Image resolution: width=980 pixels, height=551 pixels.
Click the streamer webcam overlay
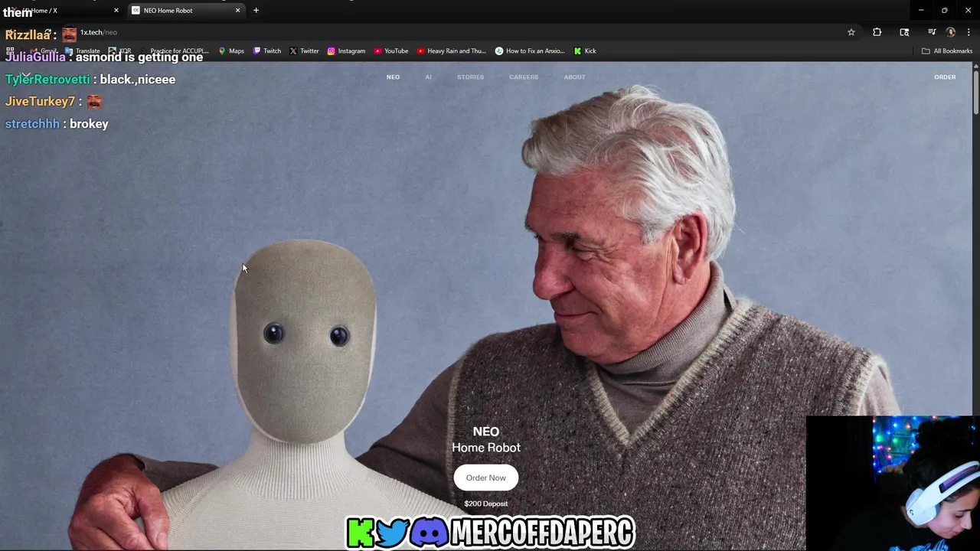893,483
